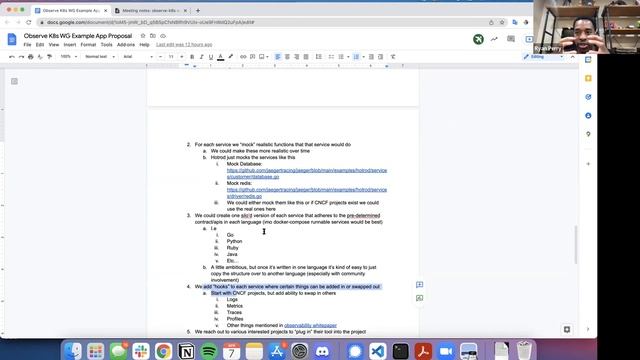Expand the numbered list options arrow
Screen dimensions: 640x360
[363, 57]
